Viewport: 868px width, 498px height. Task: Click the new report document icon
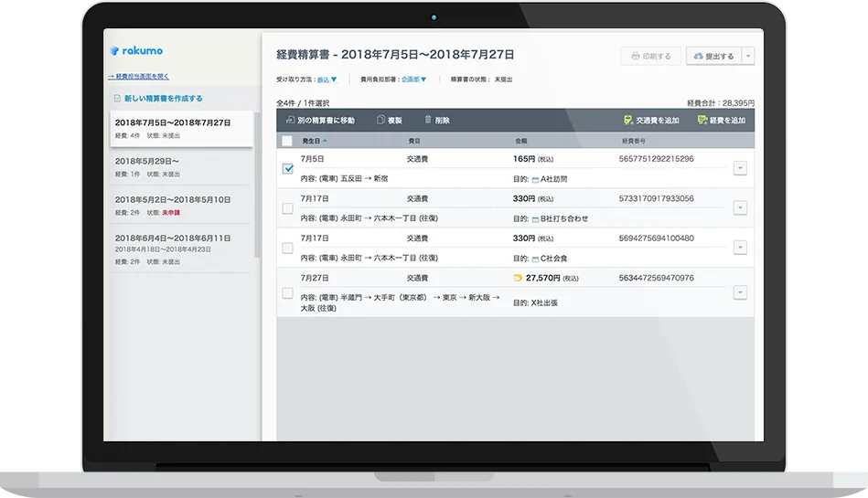[x=117, y=99]
